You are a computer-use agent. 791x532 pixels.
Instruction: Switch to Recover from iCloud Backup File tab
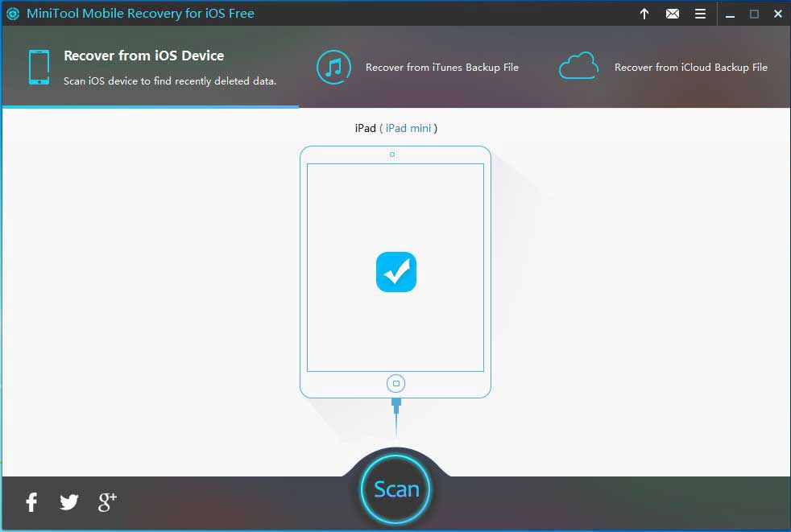663,67
